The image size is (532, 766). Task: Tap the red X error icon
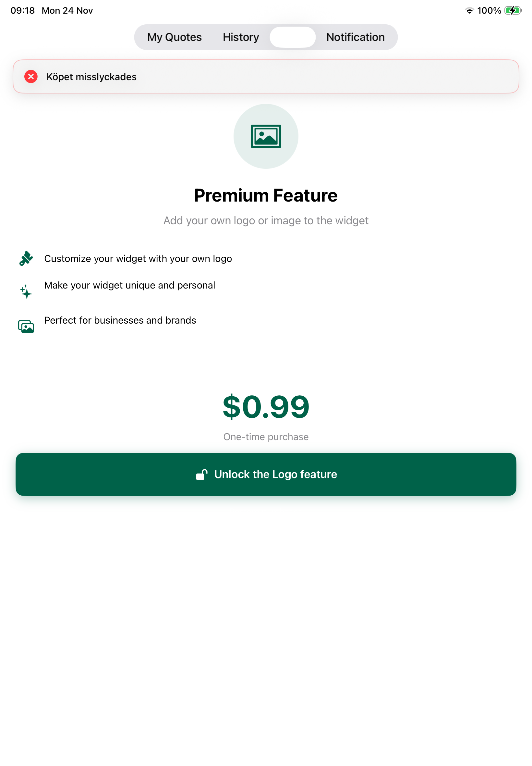(x=31, y=77)
